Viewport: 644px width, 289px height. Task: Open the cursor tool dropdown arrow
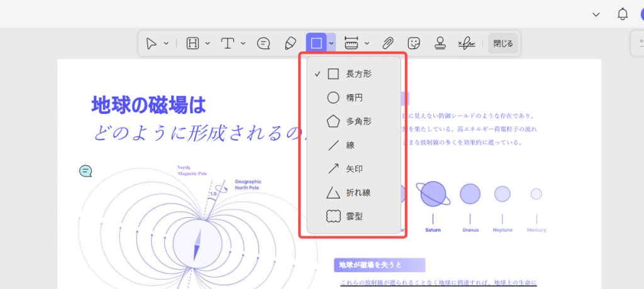click(166, 43)
